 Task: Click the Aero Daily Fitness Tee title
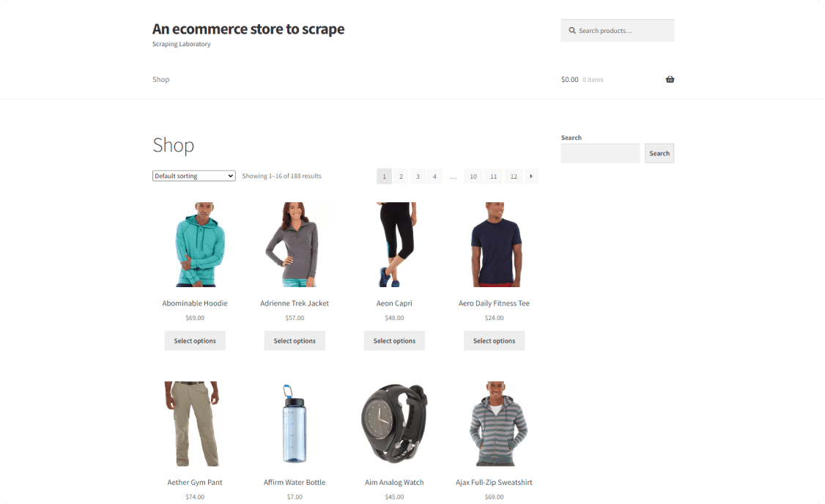[x=494, y=303]
